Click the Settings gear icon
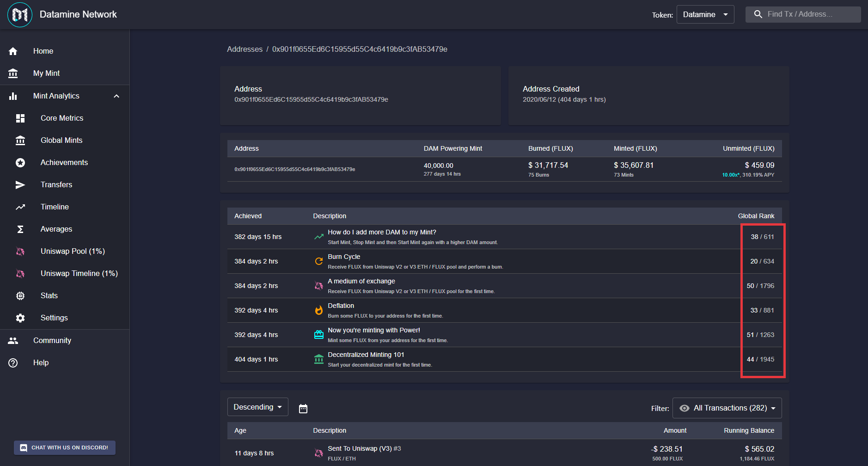The width and height of the screenshot is (868, 466). 20,318
